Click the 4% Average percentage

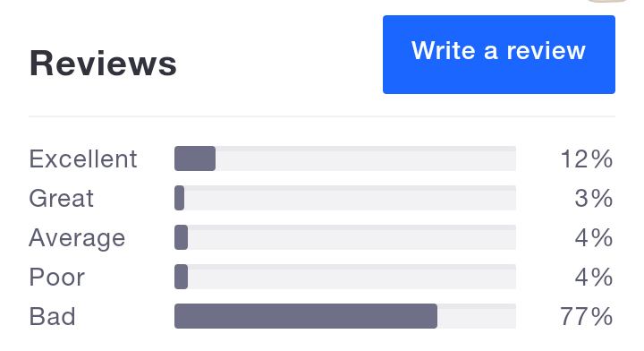coord(594,237)
